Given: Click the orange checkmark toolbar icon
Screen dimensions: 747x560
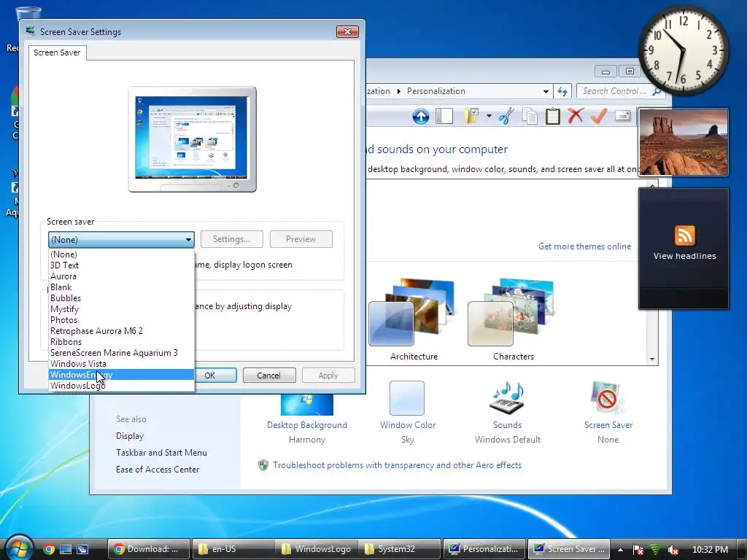Looking at the screenshot, I should click(599, 116).
